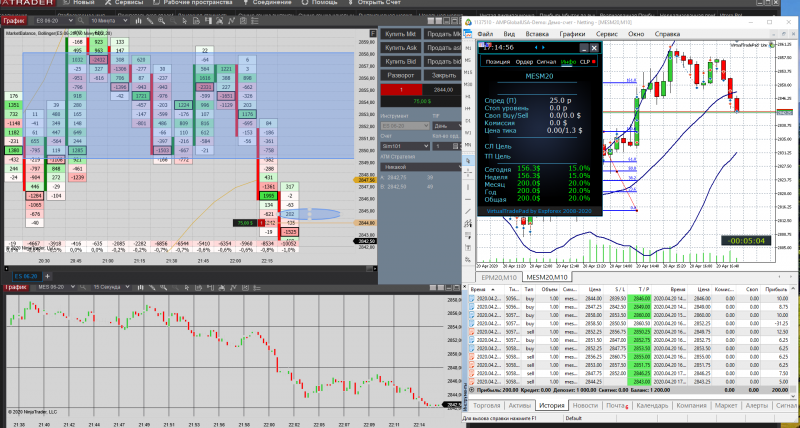Click Открыть Счет in NinjaTrader menu bar
Viewport: 800px width, 428px height.
click(x=377, y=3)
